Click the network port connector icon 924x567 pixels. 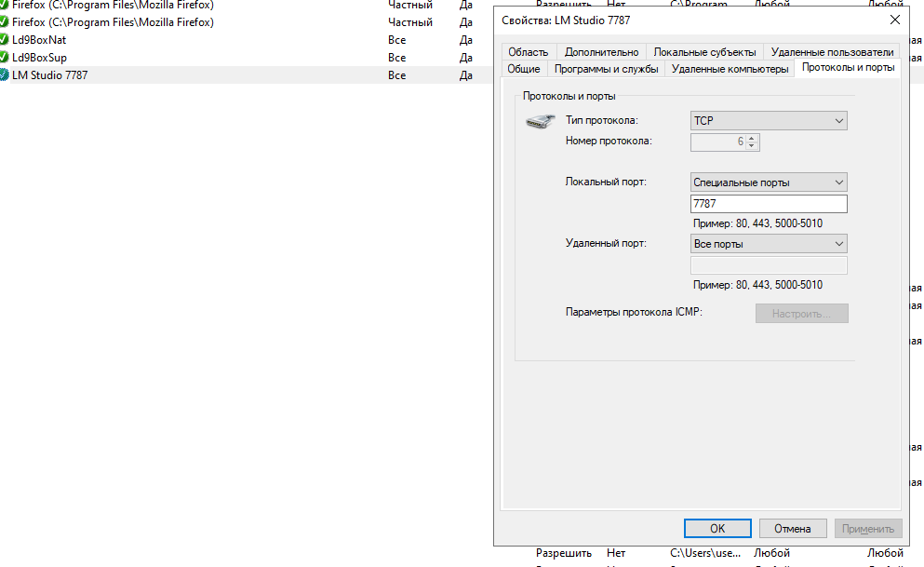coord(540,121)
